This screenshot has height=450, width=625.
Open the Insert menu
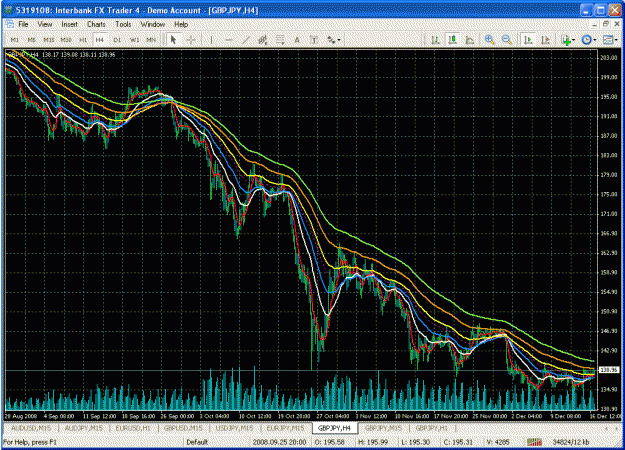pos(69,24)
